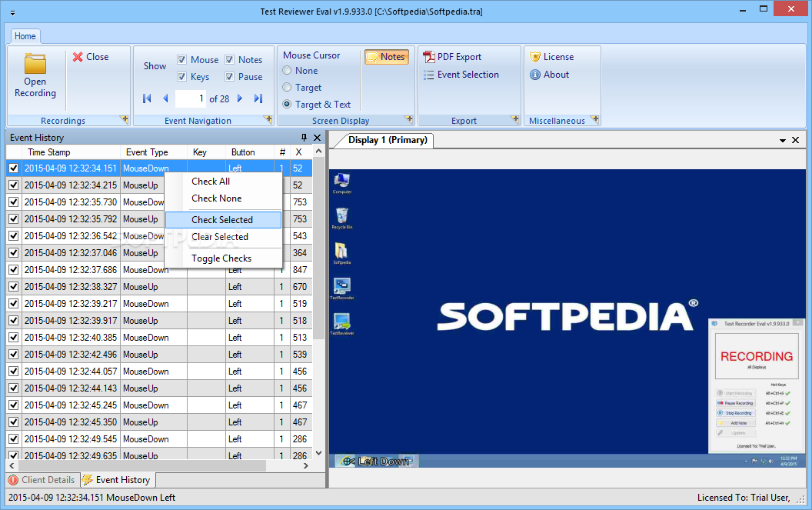Click the horizontal scroll right arrow

306,466
